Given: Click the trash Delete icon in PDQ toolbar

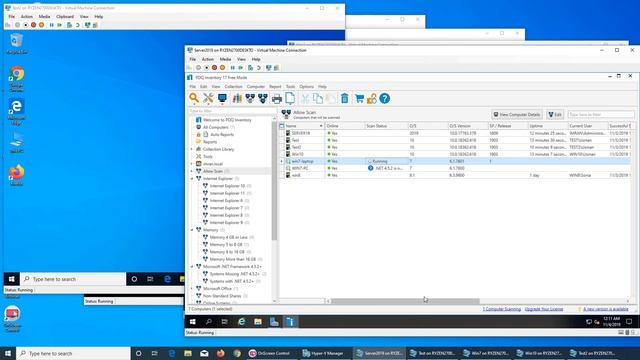Looking at the screenshot, I should pyautogui.click(x=344, y=98).
